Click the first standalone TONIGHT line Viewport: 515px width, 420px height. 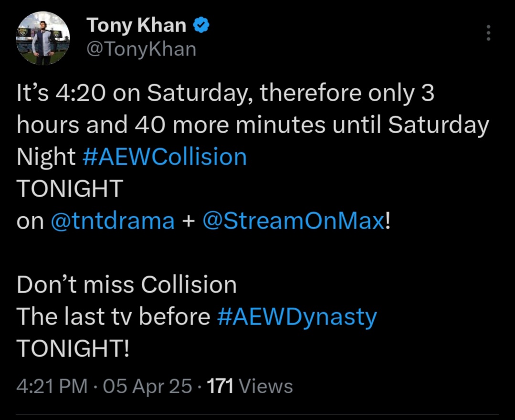point(70,189)
